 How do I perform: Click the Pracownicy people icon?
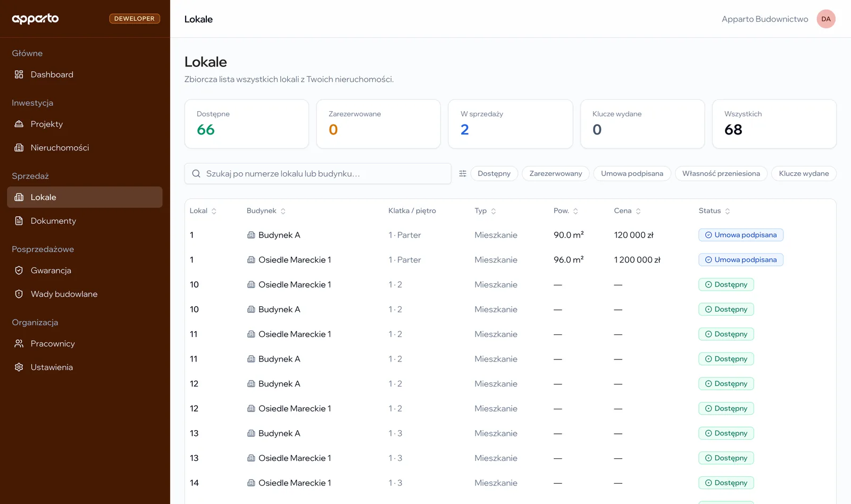click(19, 343)
